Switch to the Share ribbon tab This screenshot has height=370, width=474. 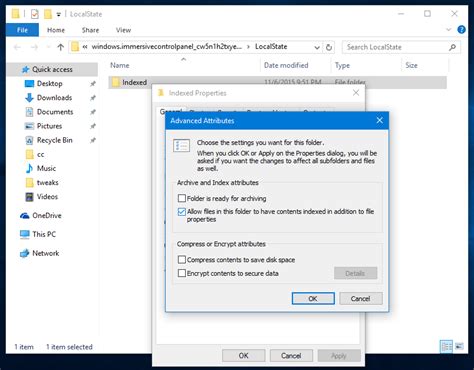(x=90, y=30)
